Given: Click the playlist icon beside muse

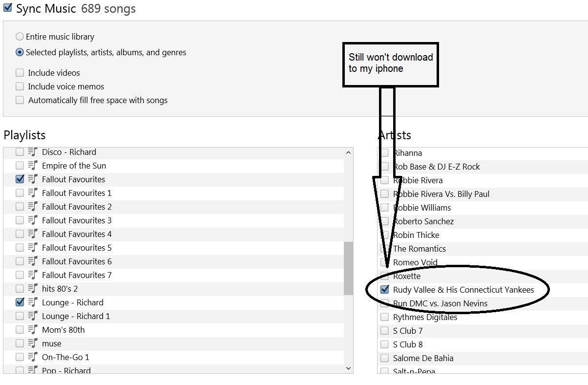Looking at the screenshot, I should click(x=32, y=343).
